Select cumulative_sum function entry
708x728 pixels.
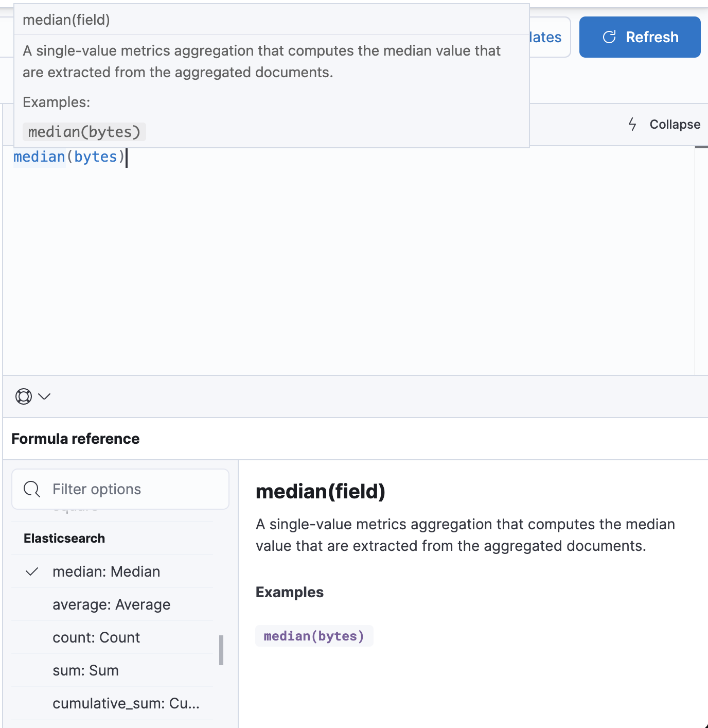[126, 703]
